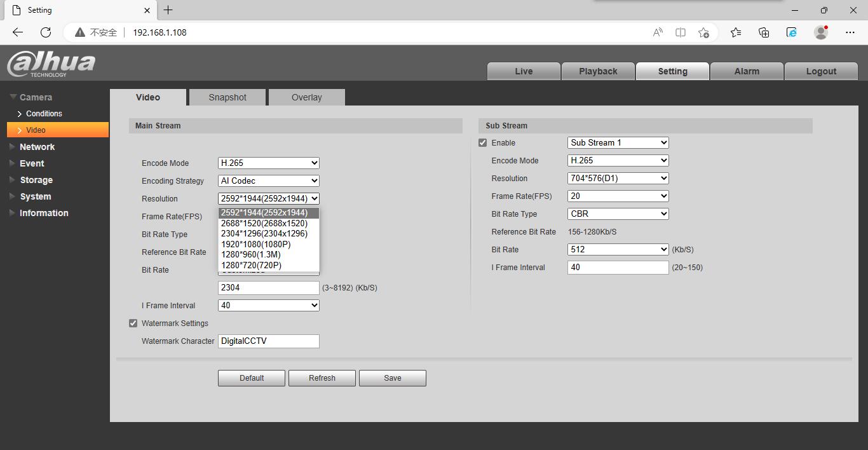Select 1920*1080(1080P) from resolution list
Viewport: 868px width, 450px height.
(x=255, y=244)
